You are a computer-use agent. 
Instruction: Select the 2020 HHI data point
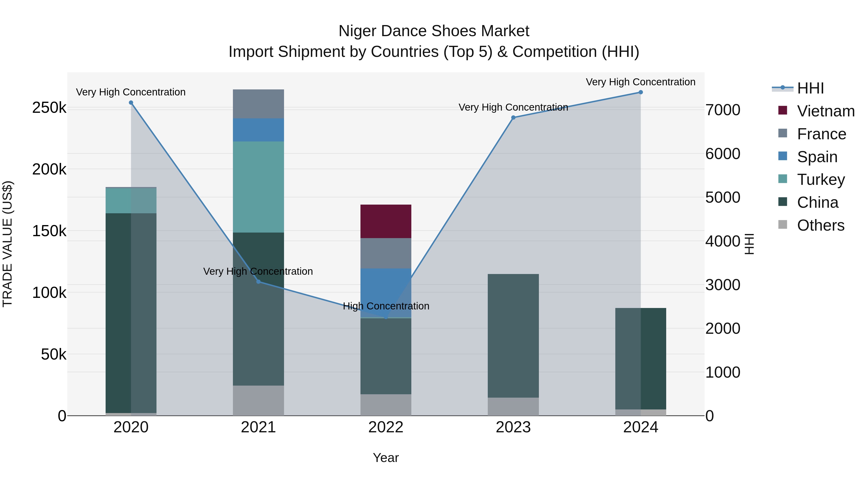tap(131, 103)
